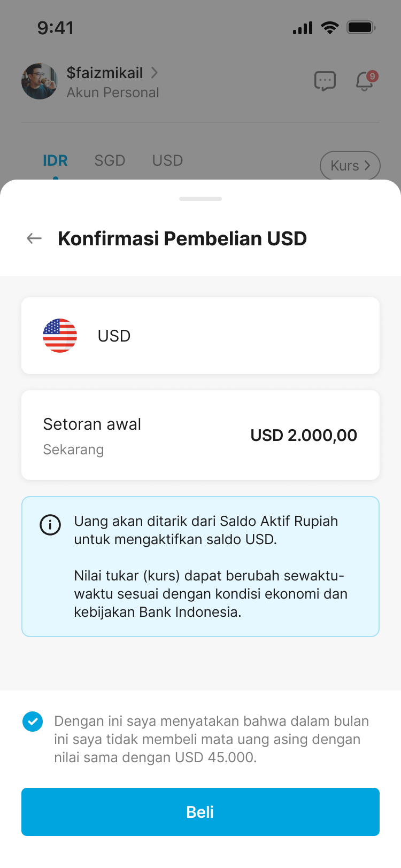Screen dimensions: 401x868
Task: Select the Setoran awal amount card
Action: (200, 435)
